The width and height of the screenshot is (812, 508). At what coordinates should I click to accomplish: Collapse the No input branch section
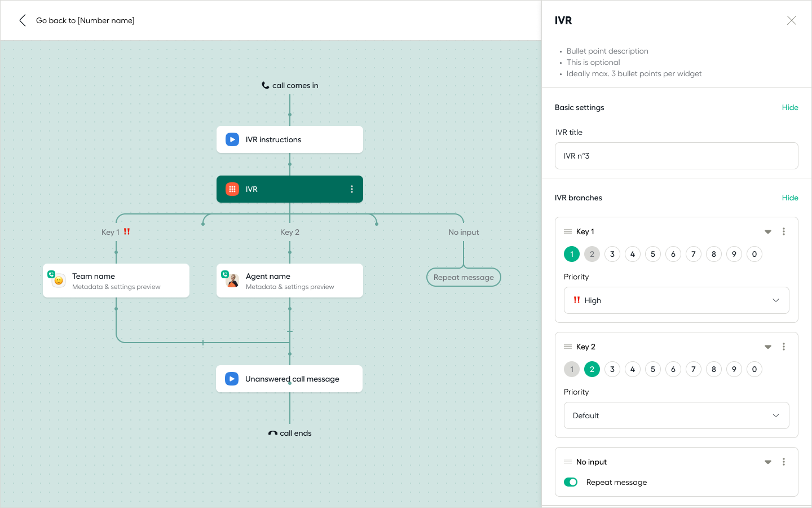tap(767, 462)
